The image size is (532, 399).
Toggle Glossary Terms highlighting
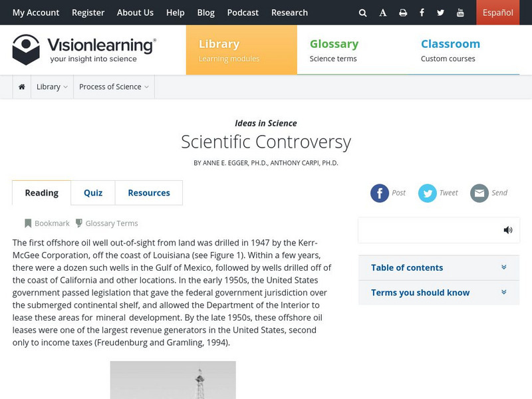pyautogui.click(x=106, y=223)
